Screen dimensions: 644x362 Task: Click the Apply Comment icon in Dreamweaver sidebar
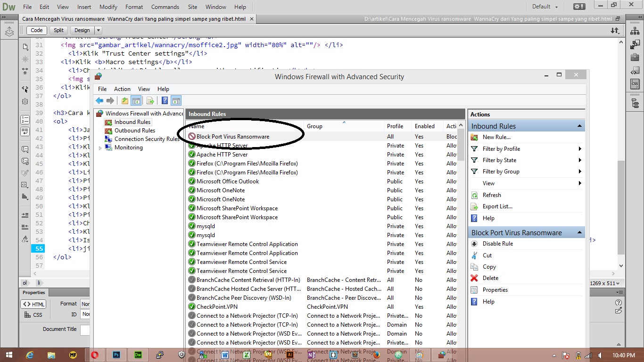[25, 149]
